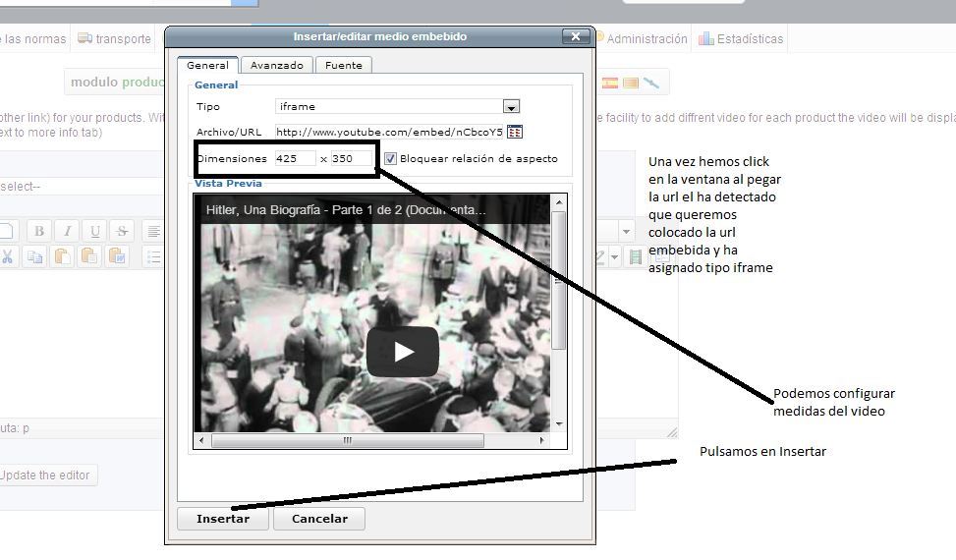Click the plain Paste clipboard icon
This screenshot has height=560, width=956.
point(62,256)
